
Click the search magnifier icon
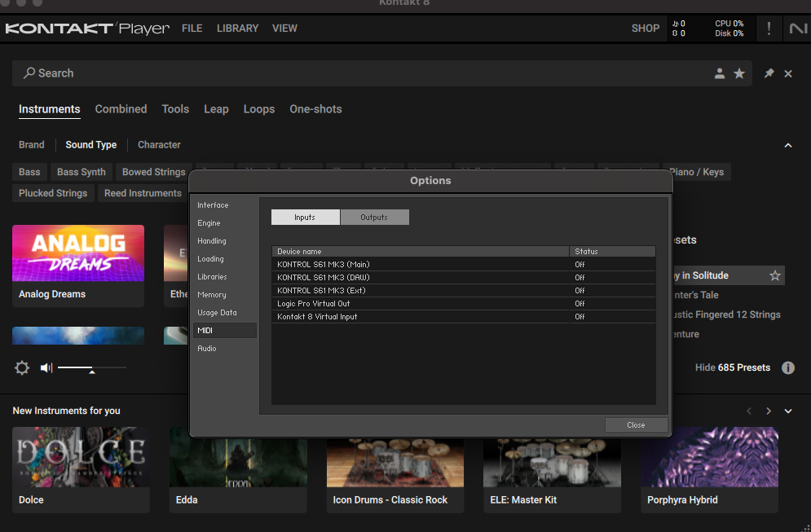click(29, 73)
